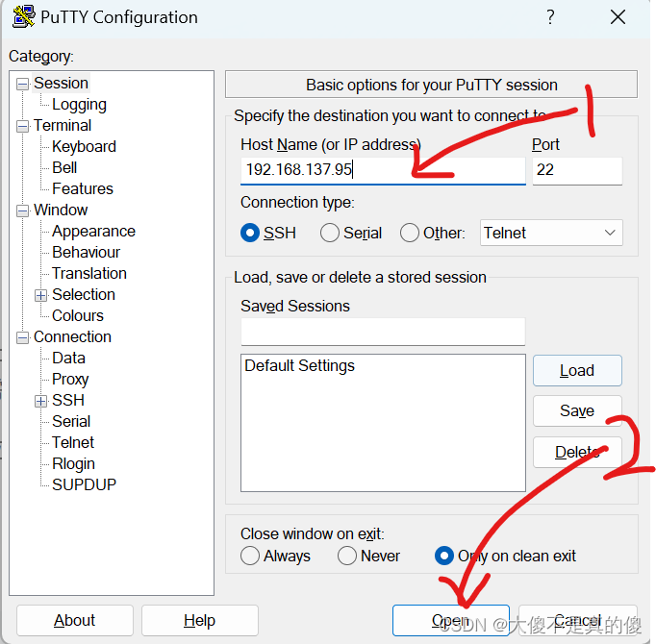
Task: Choose Never for close window on exit
Action: [347, 556]
